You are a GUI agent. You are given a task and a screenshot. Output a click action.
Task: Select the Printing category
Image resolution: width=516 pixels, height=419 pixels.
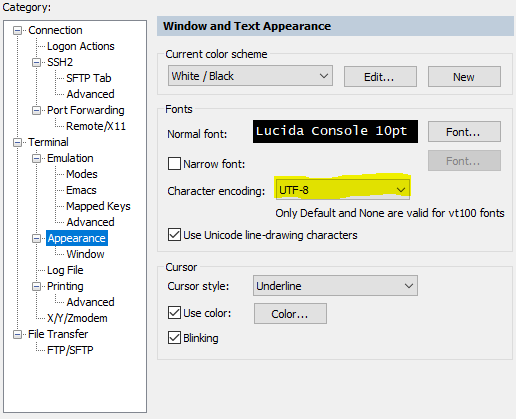65,286
